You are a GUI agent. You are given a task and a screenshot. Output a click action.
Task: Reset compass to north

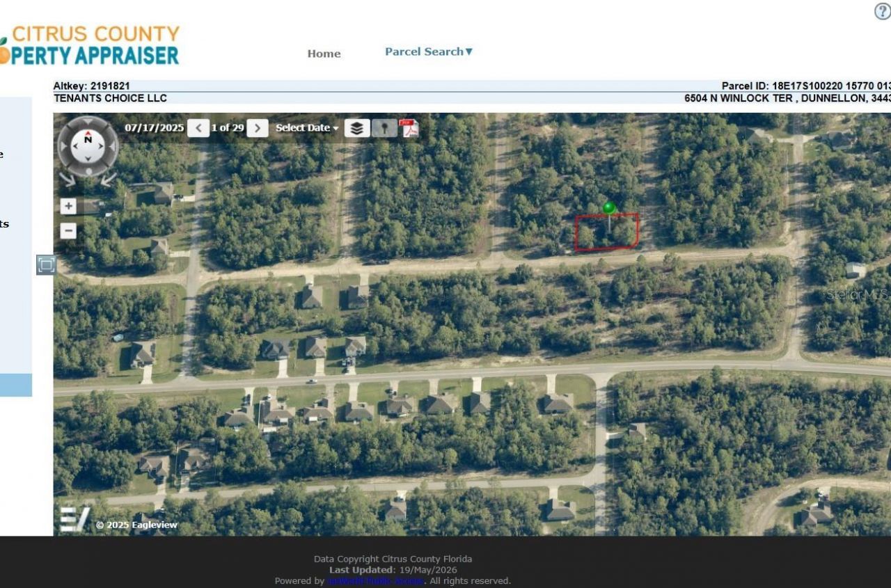88,138
